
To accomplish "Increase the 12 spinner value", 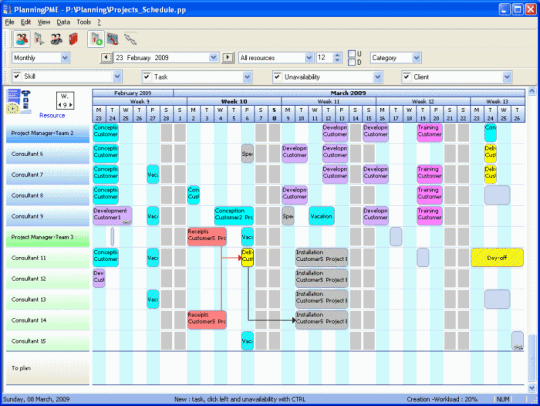I will point(338,55).
